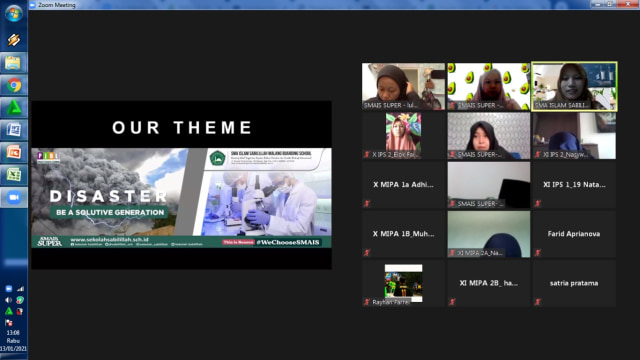Select the SMAIS SUPER tile showing a laptop
This screenshot has height=360, width=640.
pos(489,185)
